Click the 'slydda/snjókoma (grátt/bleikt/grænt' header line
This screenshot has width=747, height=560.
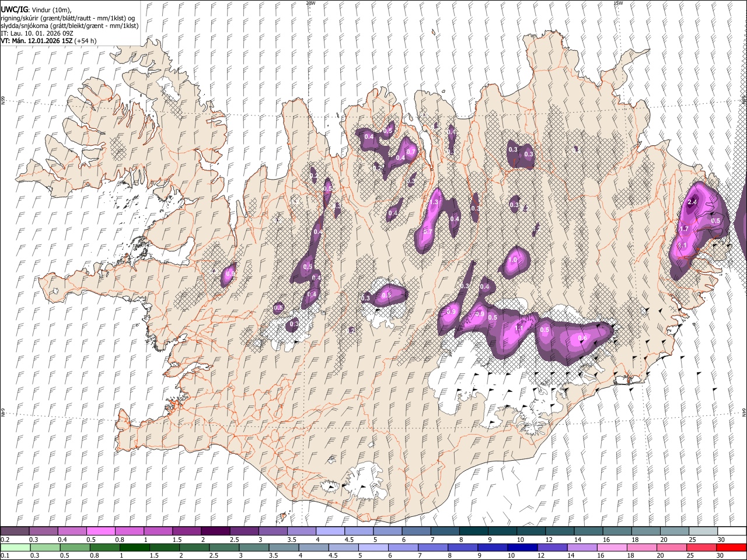(x=69, y=26)
